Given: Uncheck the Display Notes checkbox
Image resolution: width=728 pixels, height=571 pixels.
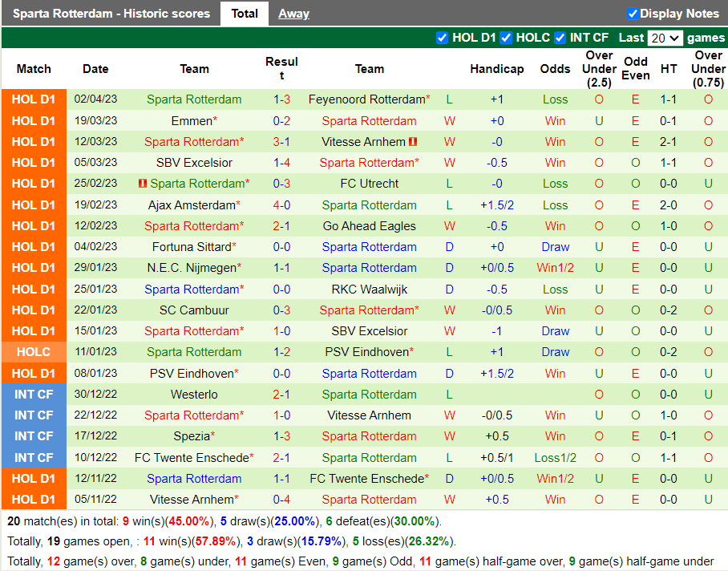Looking at the screenshot, I should pyautogui.click(x=633, y=13).
